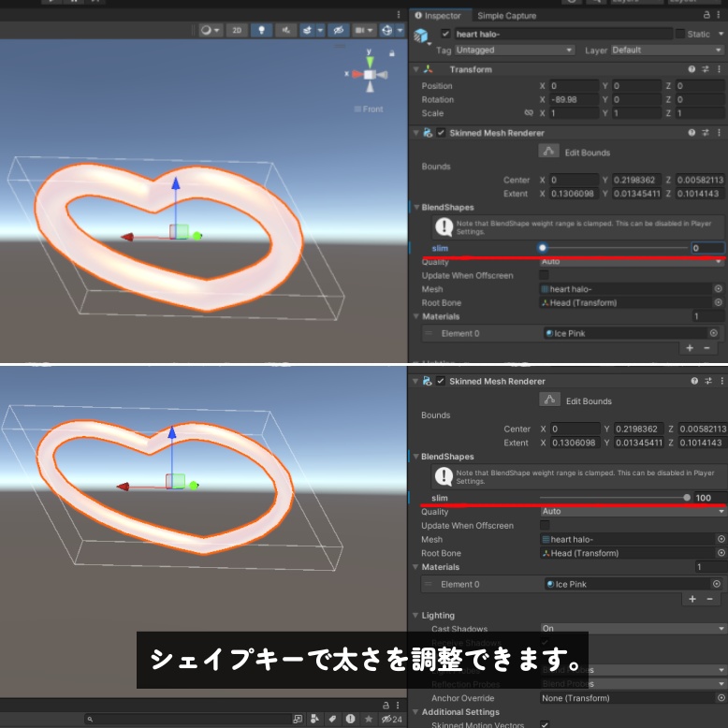728x728 pixels.
Task: Open the Gizmos dropdown arrow
Action: [400, 30]
